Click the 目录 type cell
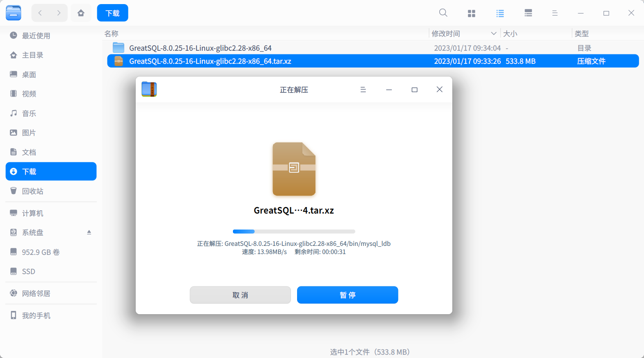 [x=584, y=48]
